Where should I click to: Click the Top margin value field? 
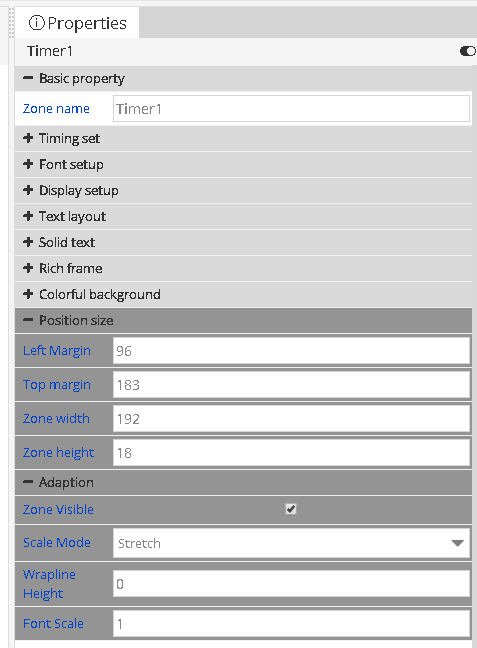[291, 385]
